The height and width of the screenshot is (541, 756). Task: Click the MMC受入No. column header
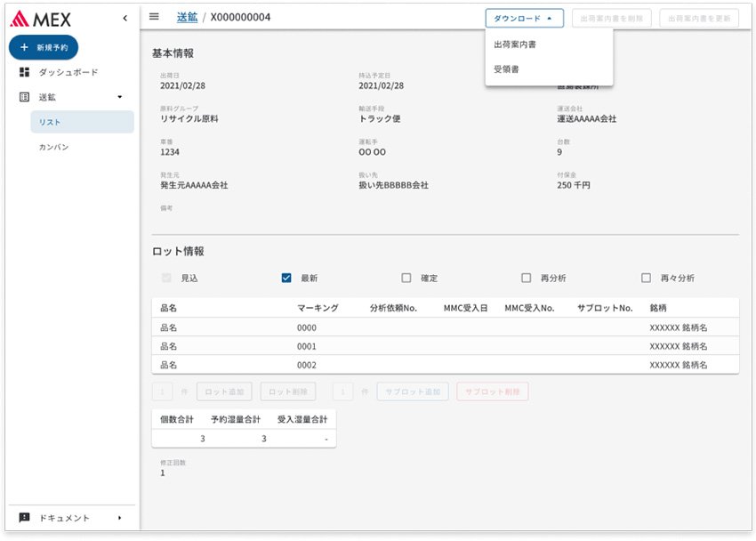(529, 308)
